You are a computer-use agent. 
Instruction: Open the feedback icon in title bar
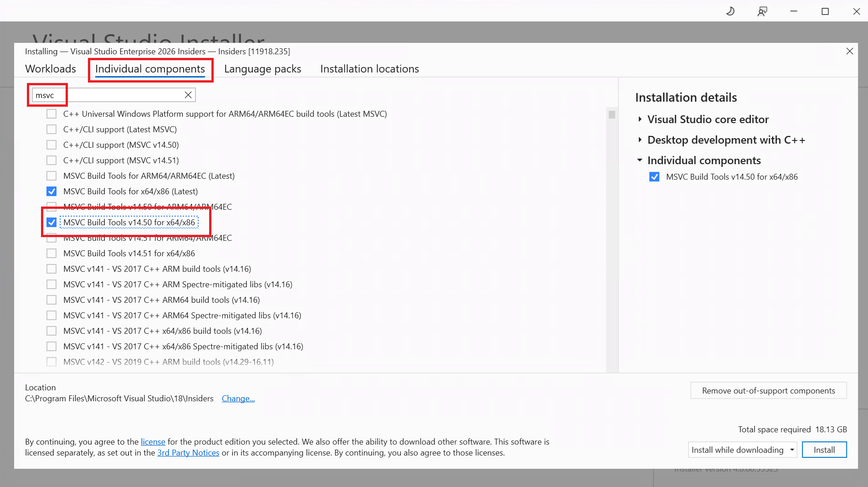click(x=762, y=11)
